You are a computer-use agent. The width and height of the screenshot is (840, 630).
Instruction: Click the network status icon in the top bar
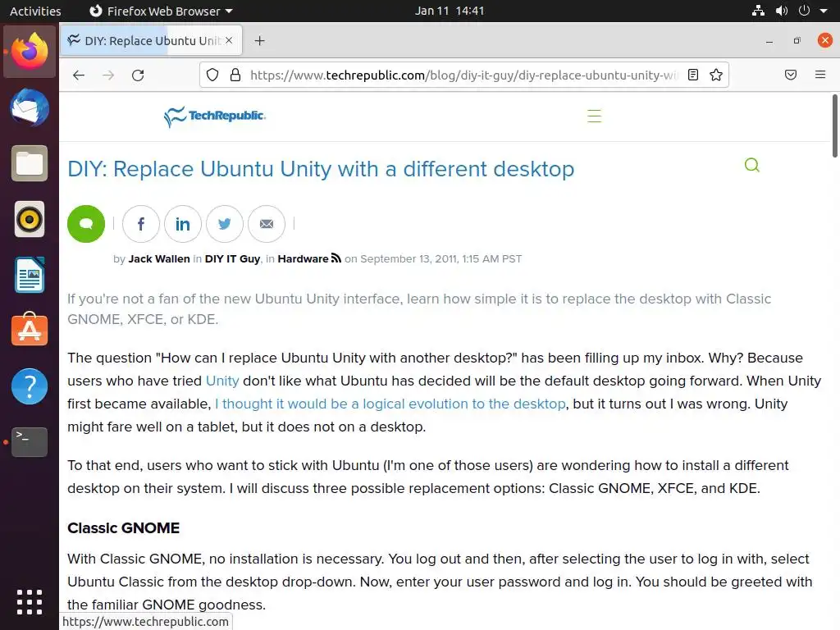[x=758, y=11]
